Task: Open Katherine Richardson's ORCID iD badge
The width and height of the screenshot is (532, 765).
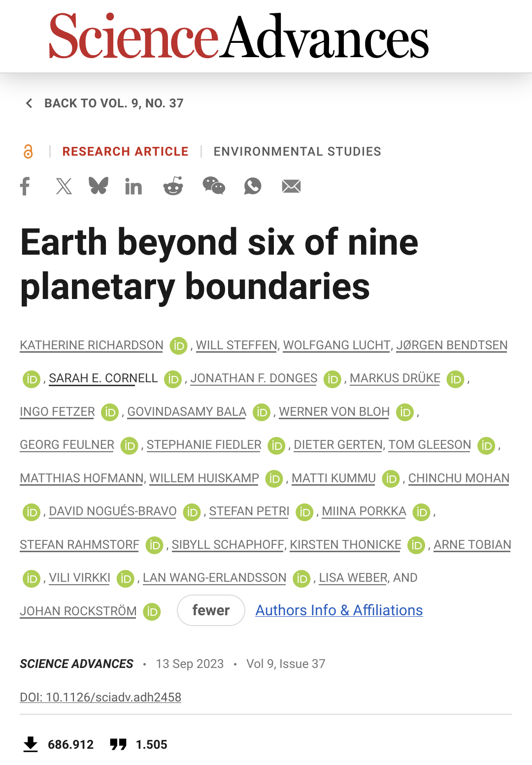Action: 178,346
